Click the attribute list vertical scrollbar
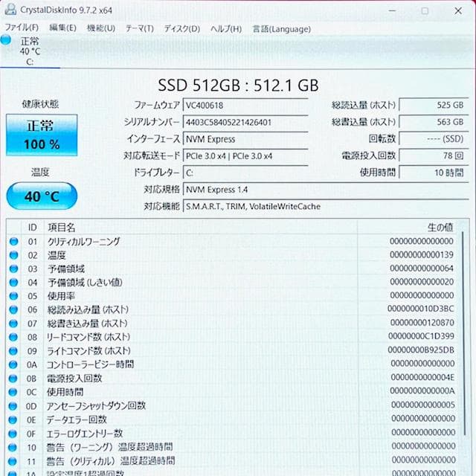The width and height of the screenshot is (476, 476). click(463, 334)
